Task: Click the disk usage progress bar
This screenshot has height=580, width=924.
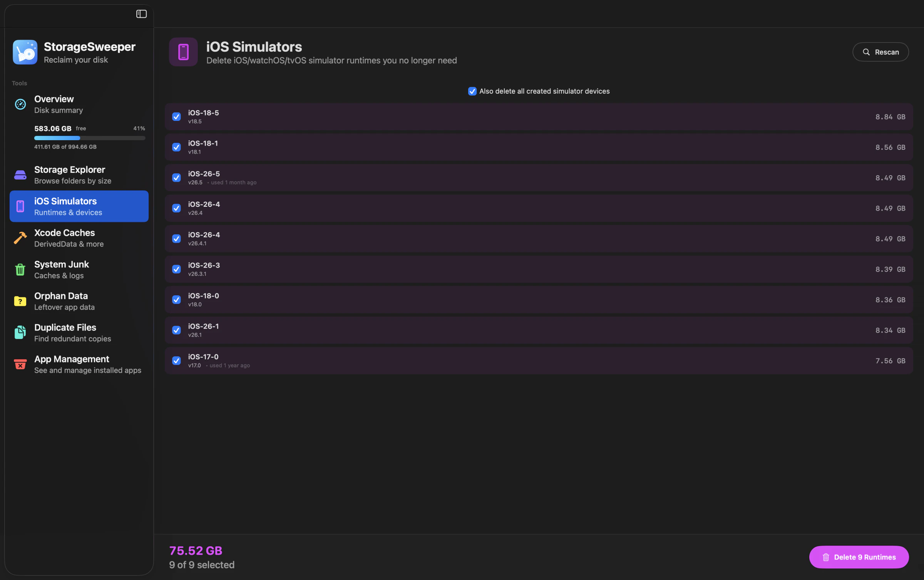Action: tap(90, 138)
